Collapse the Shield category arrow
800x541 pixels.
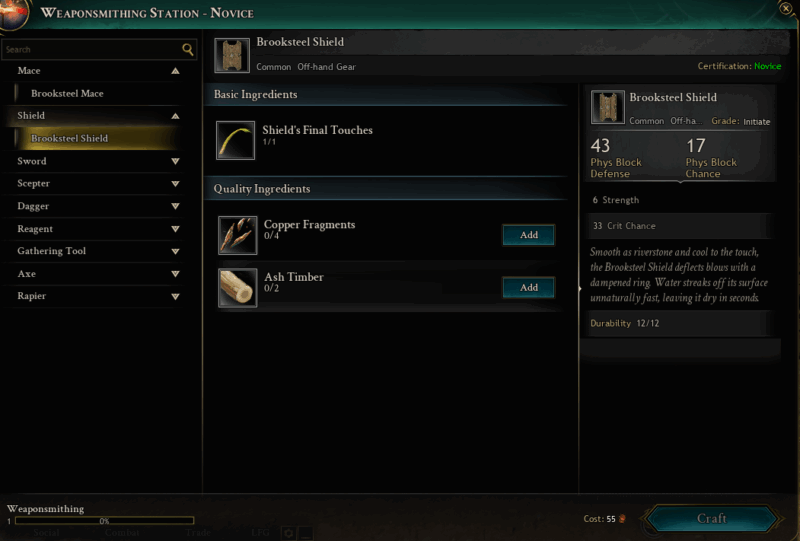[175, 116]
